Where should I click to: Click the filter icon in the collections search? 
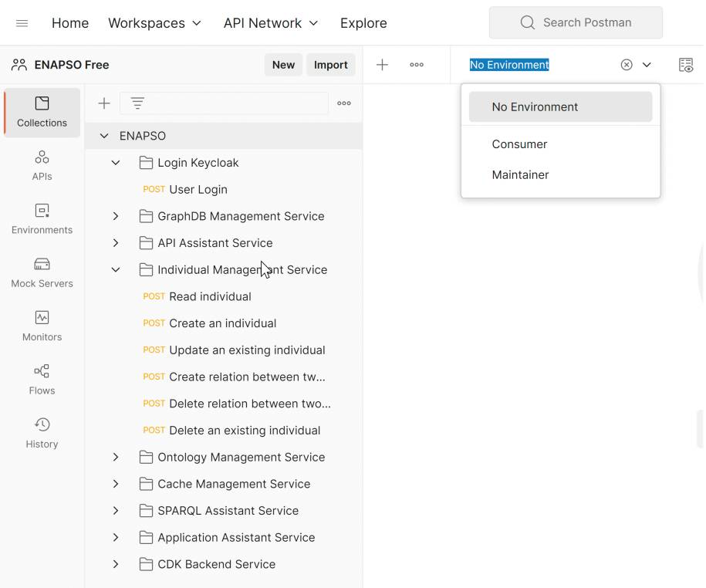[x=137, y=103]
